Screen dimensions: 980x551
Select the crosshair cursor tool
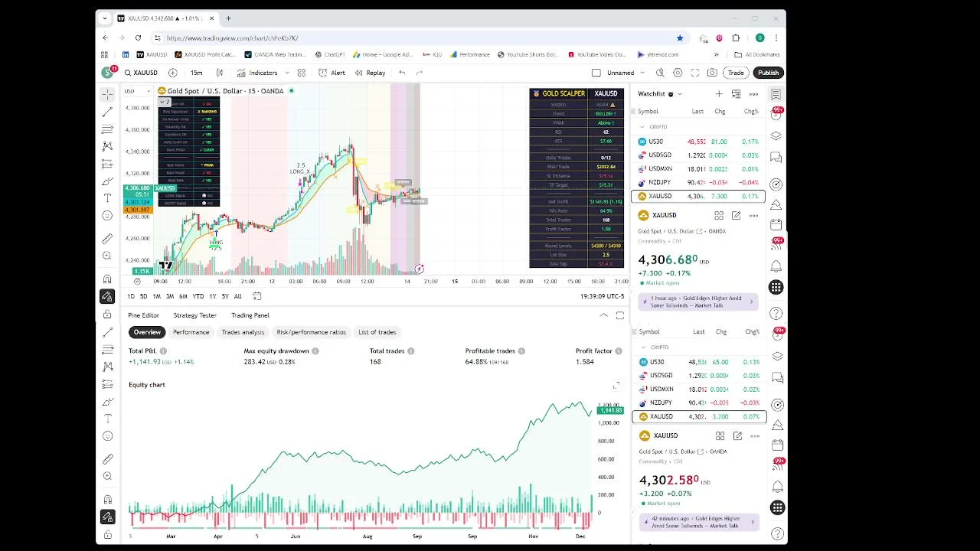click(x=107, y=94)
